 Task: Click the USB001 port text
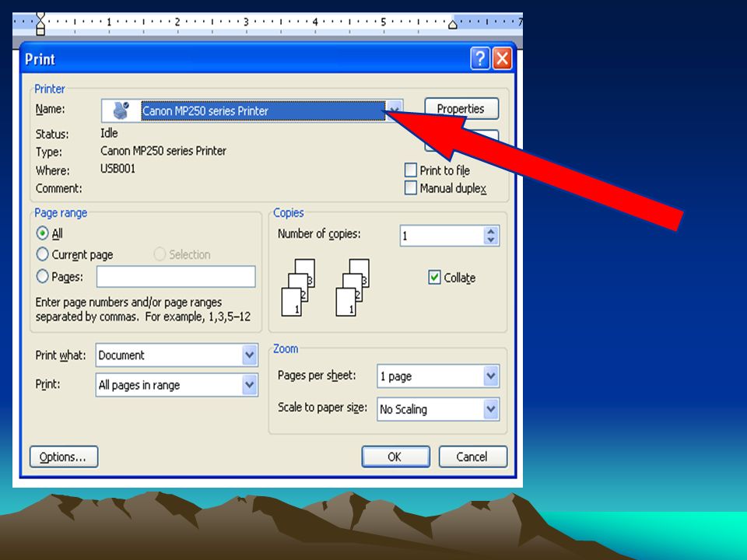click(x=117, y=169)
